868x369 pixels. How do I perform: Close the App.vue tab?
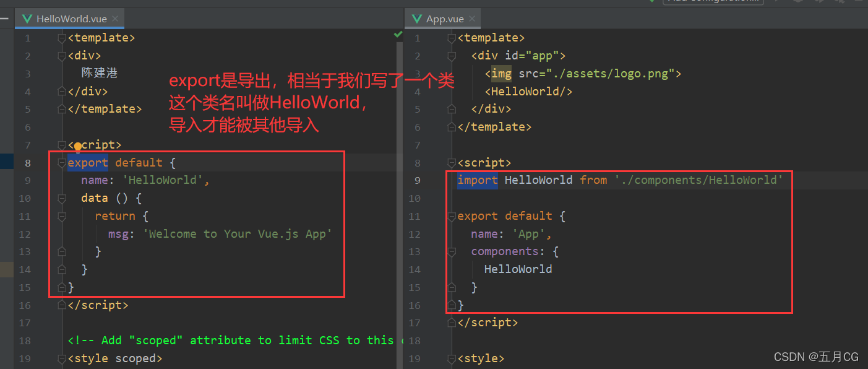(x=473, y=19)
